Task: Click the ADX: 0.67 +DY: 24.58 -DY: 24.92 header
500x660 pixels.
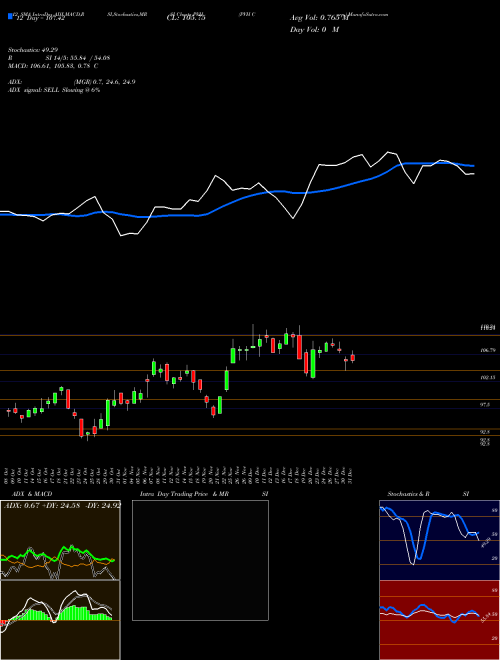Action: tap(62, 506)
